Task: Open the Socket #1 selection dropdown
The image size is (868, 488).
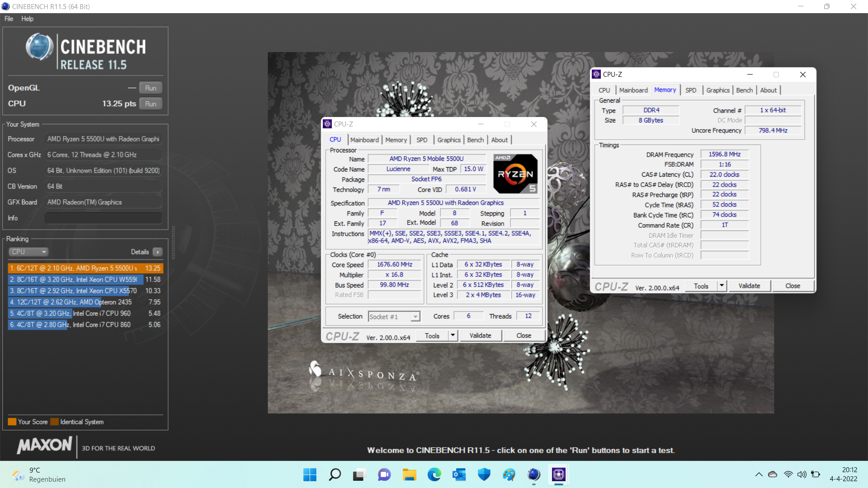Action: (394, 316)
